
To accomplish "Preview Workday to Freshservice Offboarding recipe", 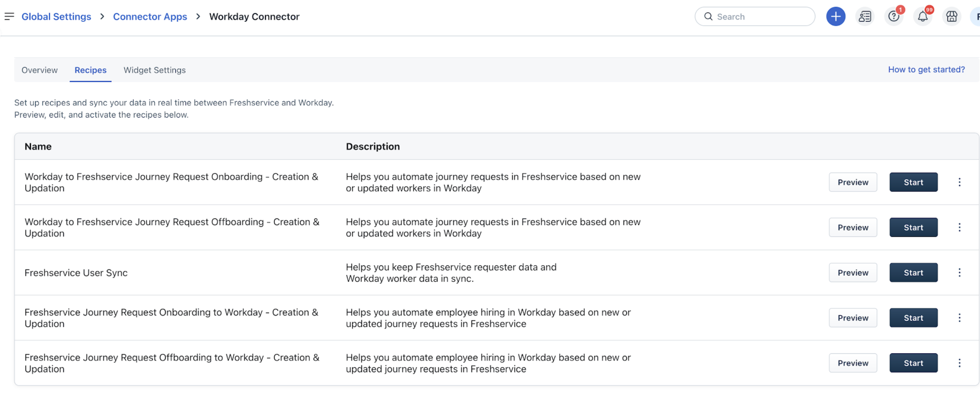I will coord(853,227).
